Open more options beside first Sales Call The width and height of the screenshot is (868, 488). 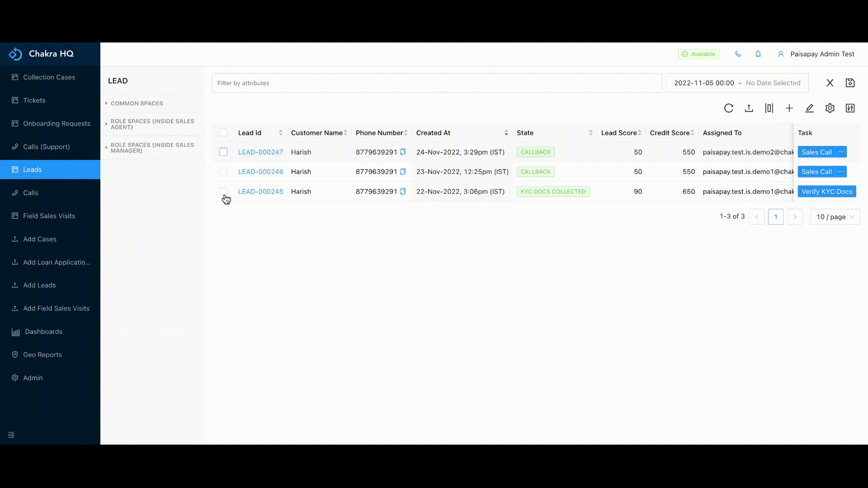tap(841, 152)
